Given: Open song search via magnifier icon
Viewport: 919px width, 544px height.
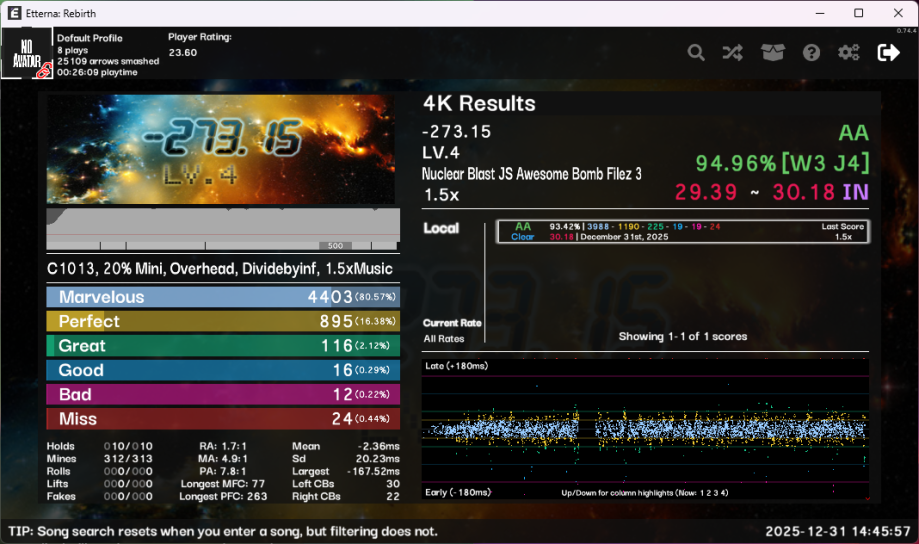Looking at the screenshot, I should click(696, 53).
